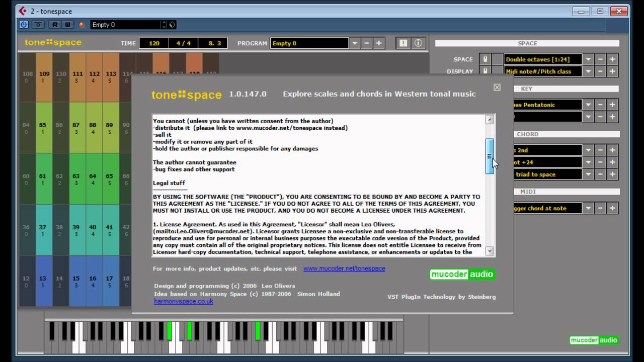
Task: Open the info about button
Action: click(418, 43)
